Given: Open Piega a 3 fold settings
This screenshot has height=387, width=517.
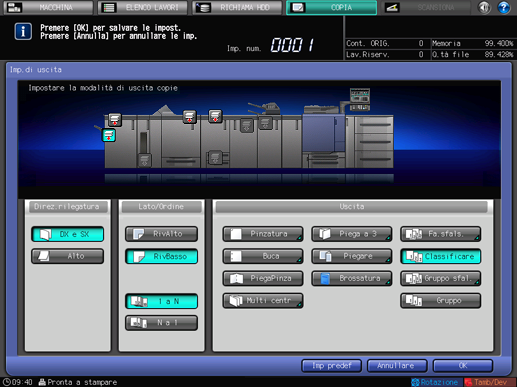Looking at the screenshot, I should (x=352, y=234).
